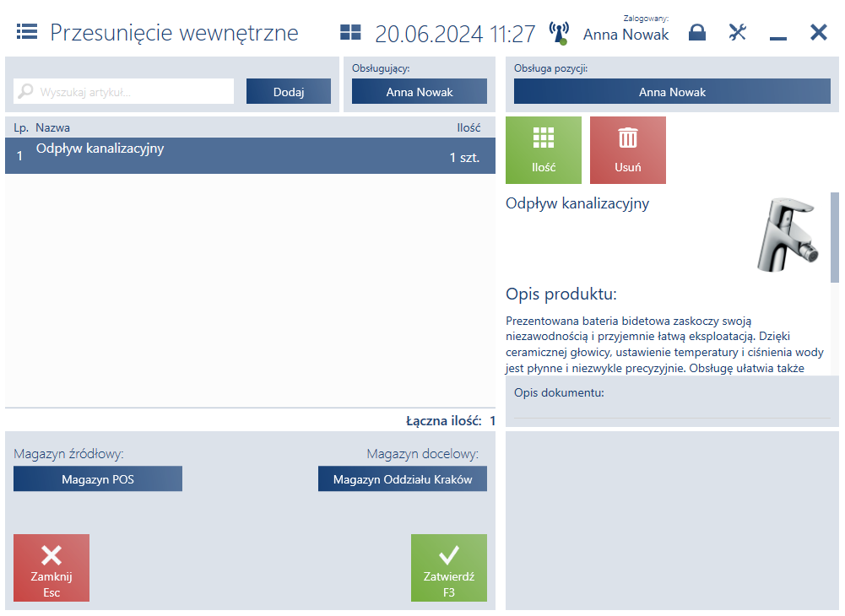This screenshot has height=616, width=845.
Task: Open settings wrench and screwdriver icon
Action: coord(737,32)
